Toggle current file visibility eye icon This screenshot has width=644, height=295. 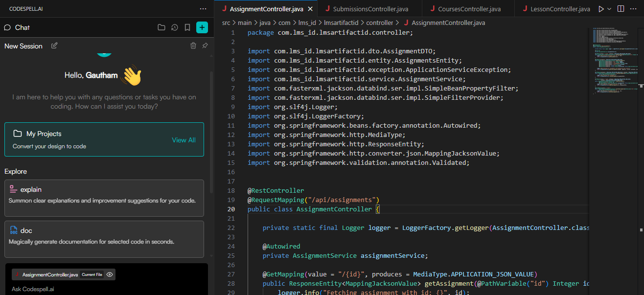coord(110,274)
